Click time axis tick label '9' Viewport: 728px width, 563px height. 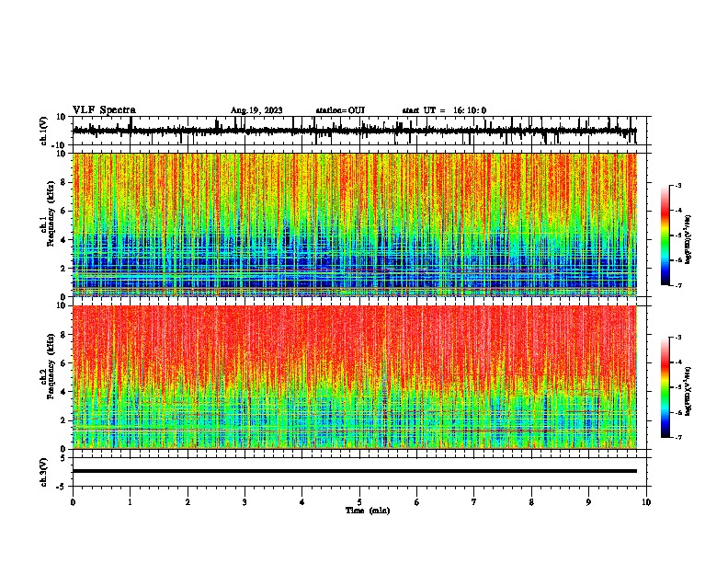(x=588, y=502)
